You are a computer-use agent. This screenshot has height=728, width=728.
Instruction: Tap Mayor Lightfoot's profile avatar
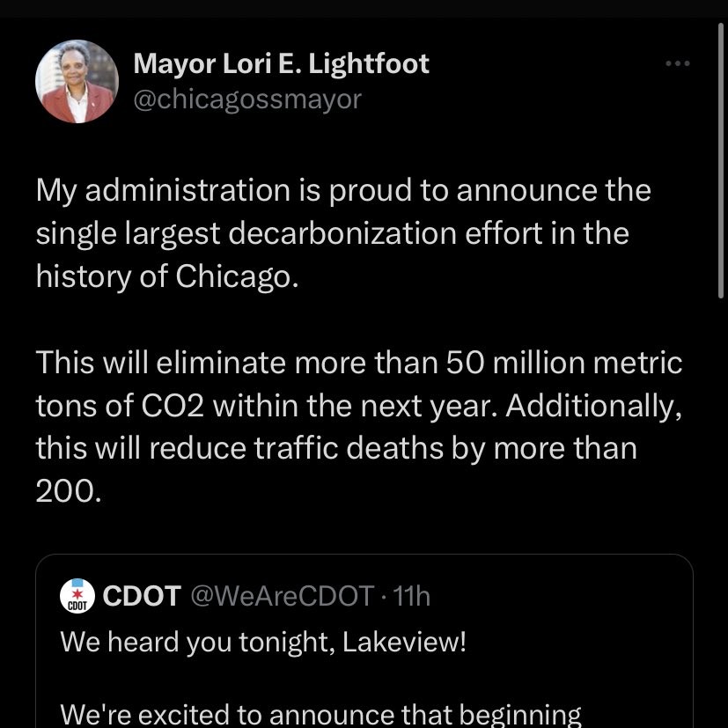(x=77, y=81)
